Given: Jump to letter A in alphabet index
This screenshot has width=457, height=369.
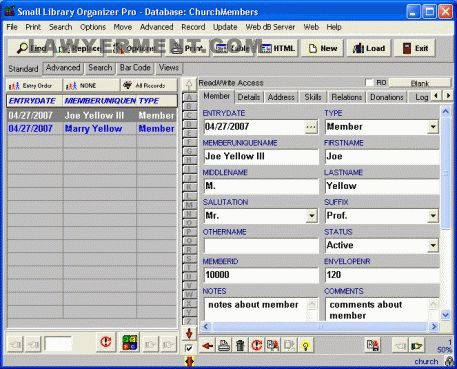Looking at the screenshot, I should pyautogui.click(x=189, y=97).
